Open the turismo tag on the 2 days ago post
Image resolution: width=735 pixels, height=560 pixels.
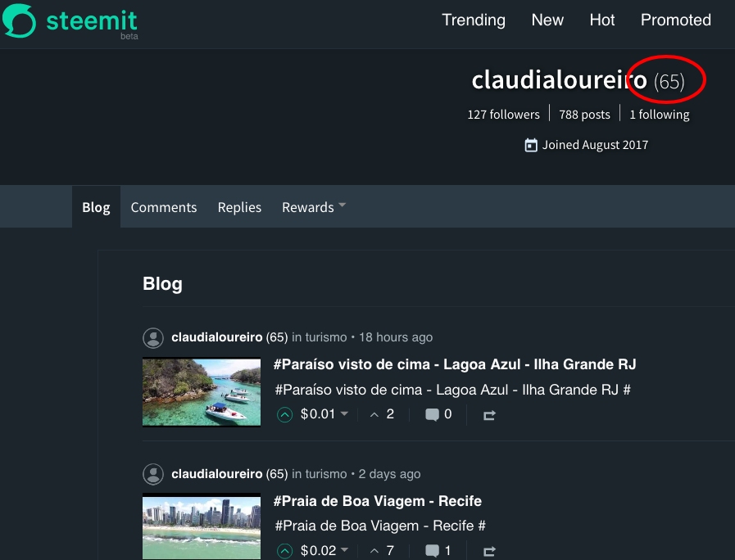pos(326,474)
